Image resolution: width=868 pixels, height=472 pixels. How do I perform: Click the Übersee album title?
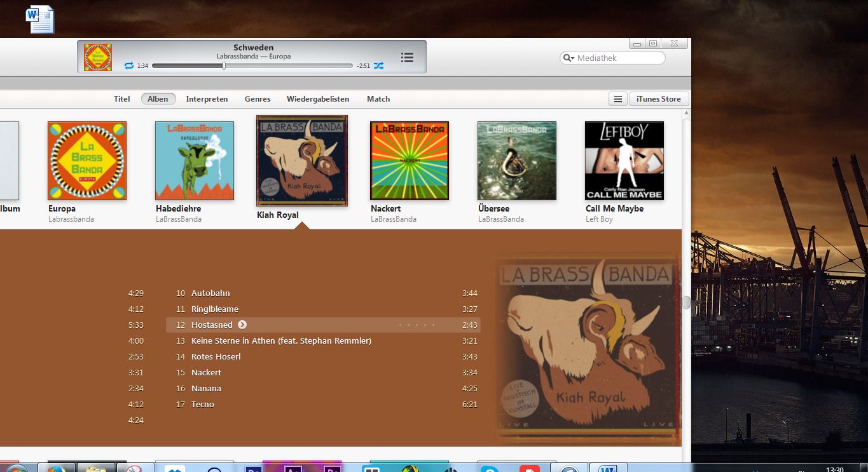pyautogui.click(x=493, y=208)
